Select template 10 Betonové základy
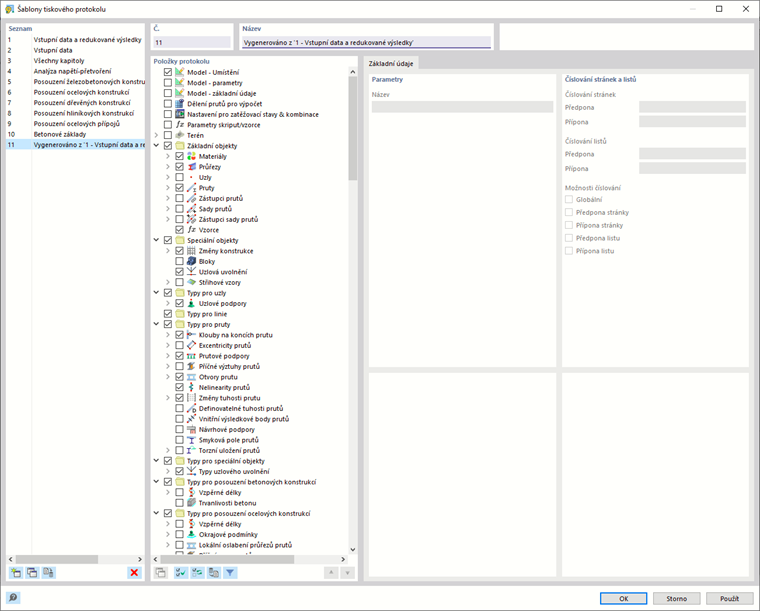Screen dimensions: 760x611 tap(75, 134)
